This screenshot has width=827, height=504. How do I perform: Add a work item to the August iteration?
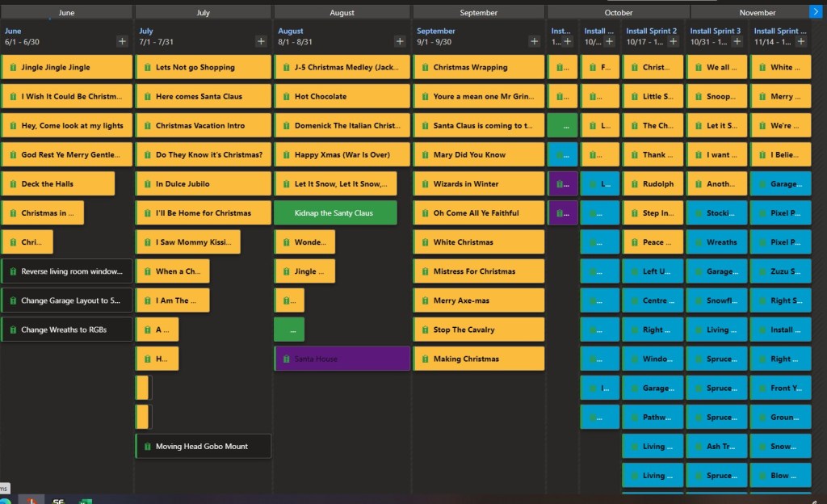400,41
